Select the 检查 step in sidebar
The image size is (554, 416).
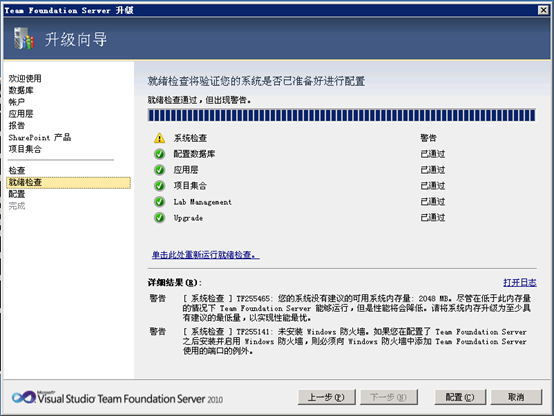(x=17, y=170)
